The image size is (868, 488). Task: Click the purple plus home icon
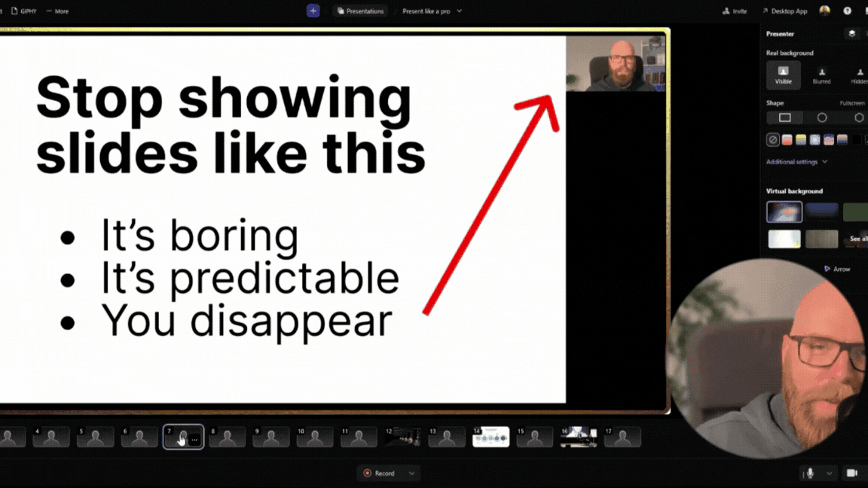[313, 11]
